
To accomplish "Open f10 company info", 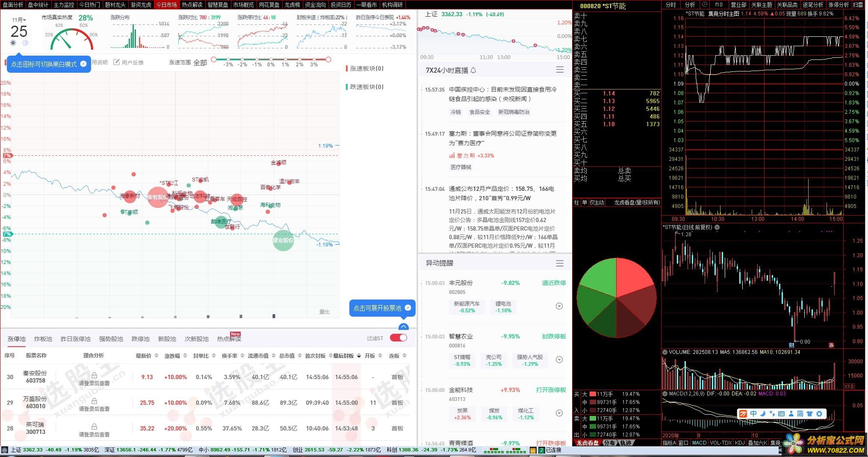I will pos(719,5).
